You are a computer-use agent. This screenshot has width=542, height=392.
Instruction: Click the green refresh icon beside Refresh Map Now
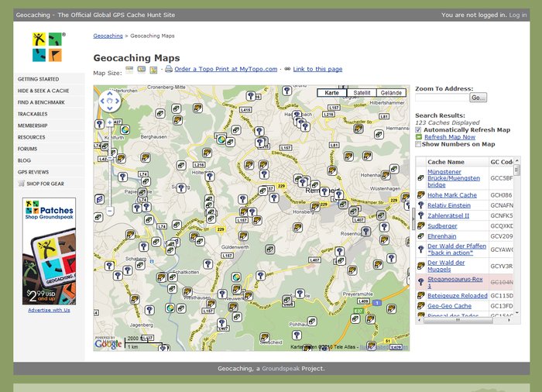[x=419, y=137]
